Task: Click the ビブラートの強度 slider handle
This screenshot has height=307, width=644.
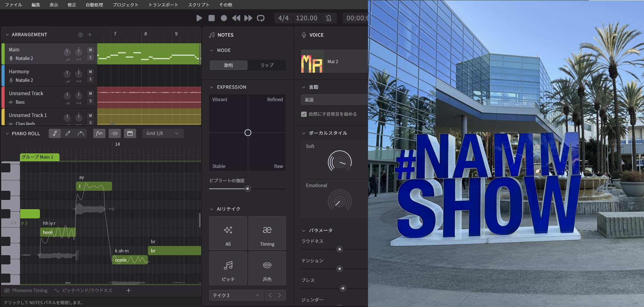Action: pos(247,189)
